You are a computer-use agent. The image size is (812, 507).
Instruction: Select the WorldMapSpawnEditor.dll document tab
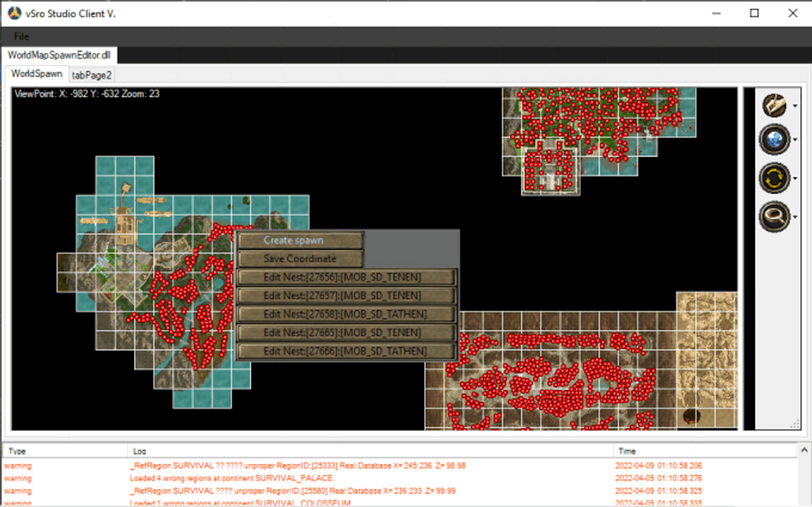point(59,55)
